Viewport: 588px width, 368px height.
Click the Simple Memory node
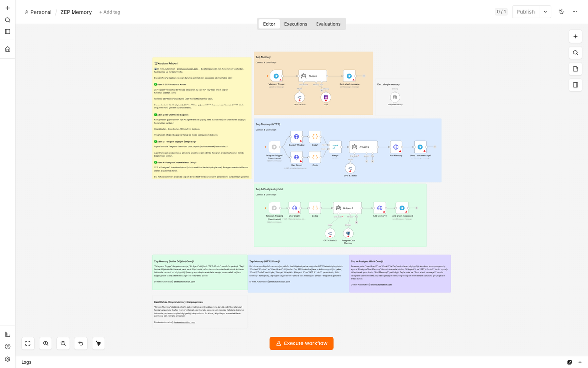coord(395,97)
